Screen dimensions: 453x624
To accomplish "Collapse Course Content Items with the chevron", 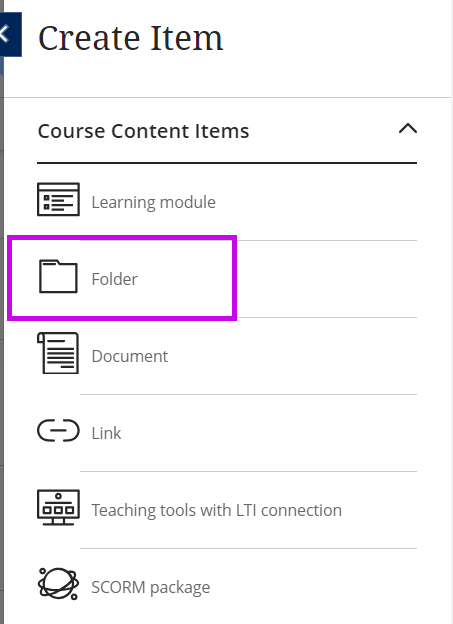I will pyautogui.click(x=408, y=129).
